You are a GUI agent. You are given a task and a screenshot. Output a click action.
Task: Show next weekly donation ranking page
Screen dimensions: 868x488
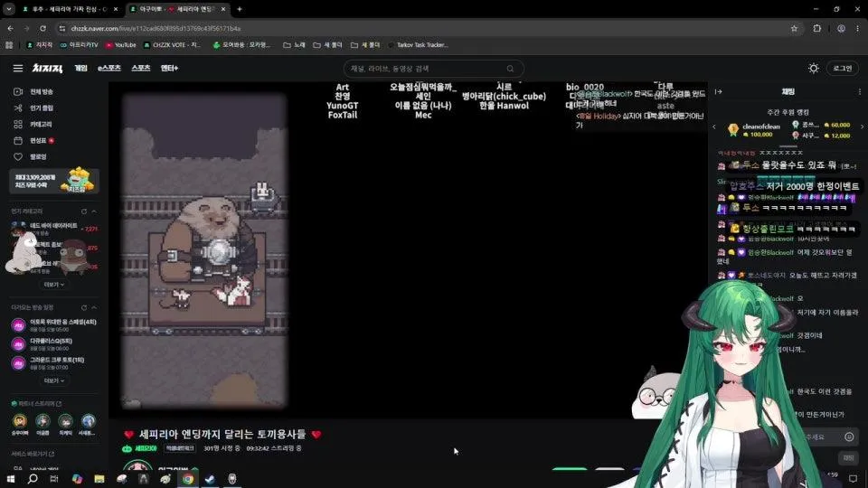coord(862,127)
